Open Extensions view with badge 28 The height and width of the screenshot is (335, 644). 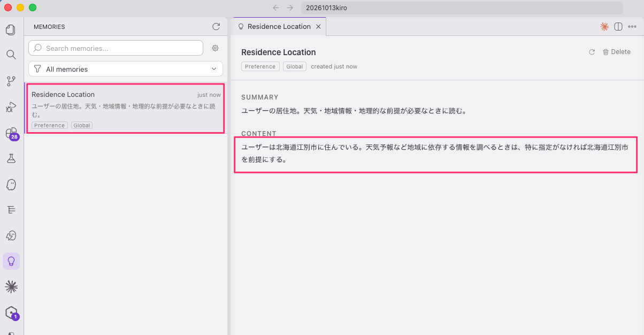(11, 133)
